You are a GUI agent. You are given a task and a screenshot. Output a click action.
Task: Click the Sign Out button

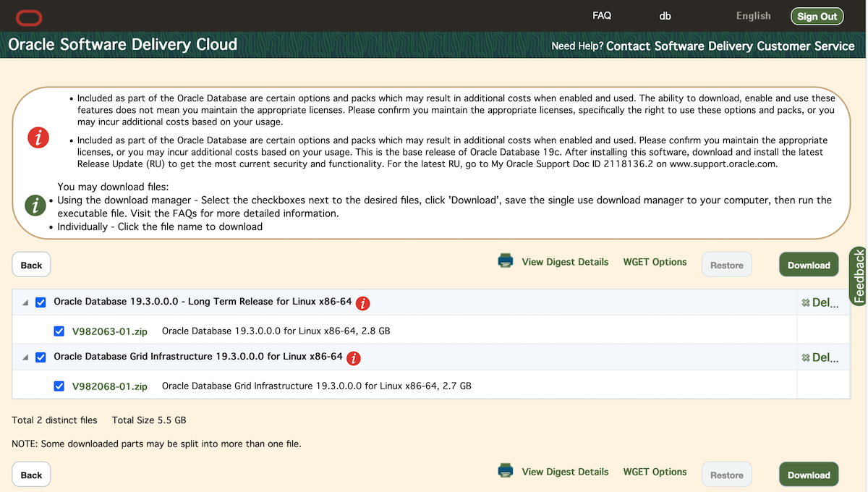point(817,16)
